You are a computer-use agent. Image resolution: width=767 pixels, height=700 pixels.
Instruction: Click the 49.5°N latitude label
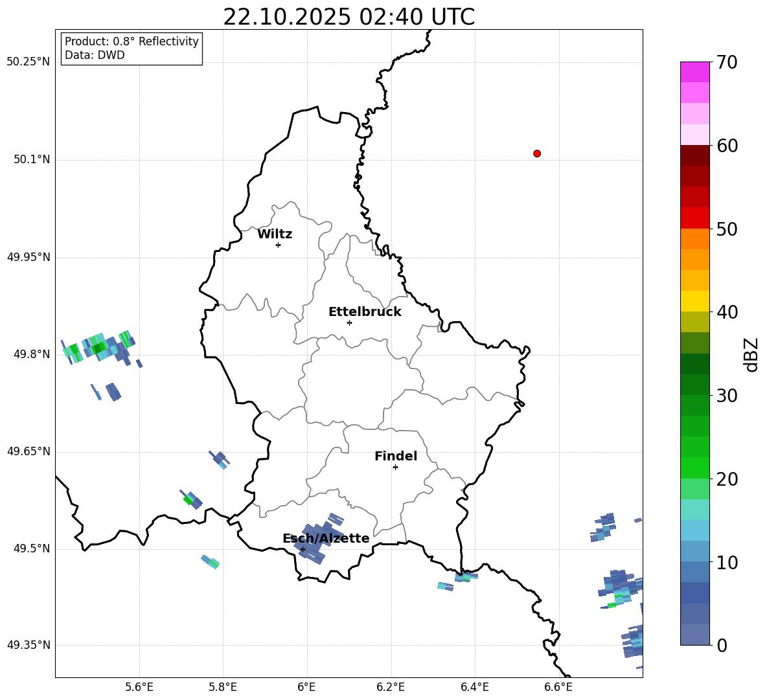click(x=32, y=548)
